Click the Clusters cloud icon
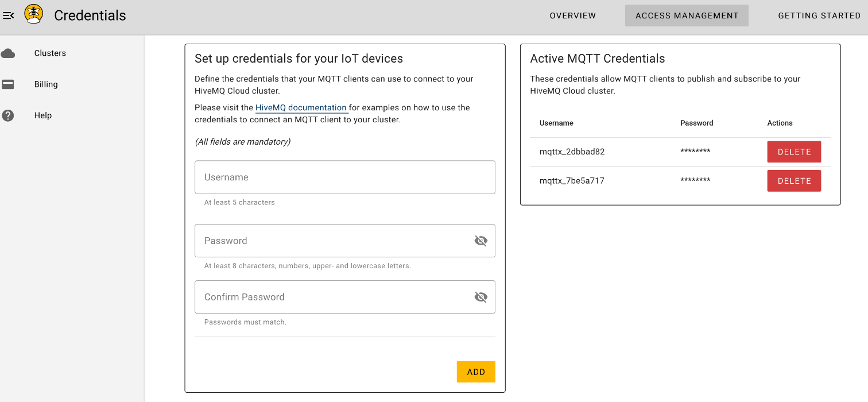Image resolution: width=868 pixels, height=402 pixels. (8, 53)
